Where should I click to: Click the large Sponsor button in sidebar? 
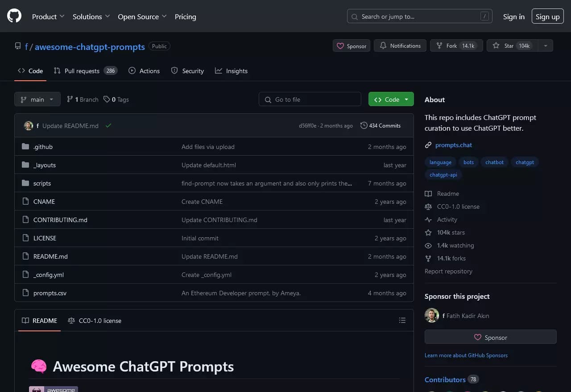pyautogui.click(x=491, y=337)
